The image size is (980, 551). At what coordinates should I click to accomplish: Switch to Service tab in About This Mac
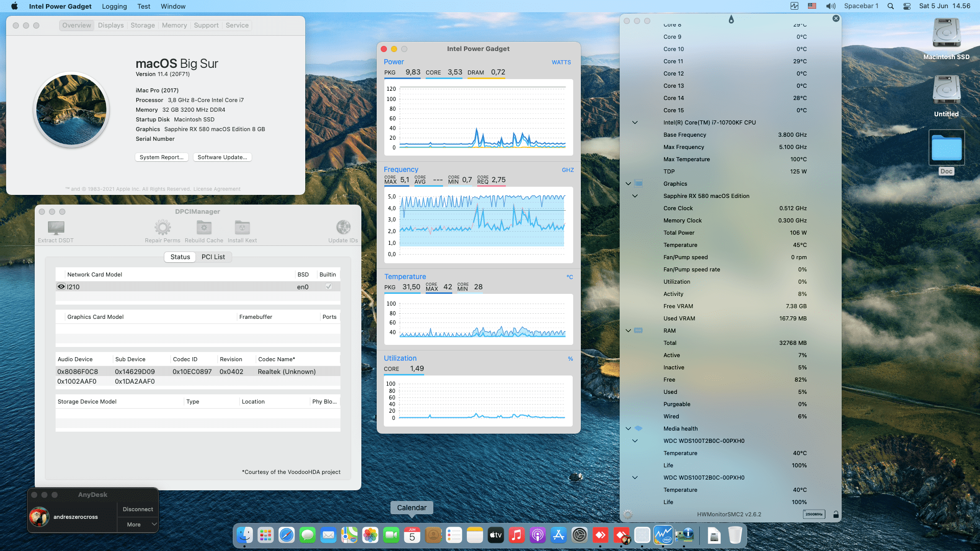tap(237, 25)
